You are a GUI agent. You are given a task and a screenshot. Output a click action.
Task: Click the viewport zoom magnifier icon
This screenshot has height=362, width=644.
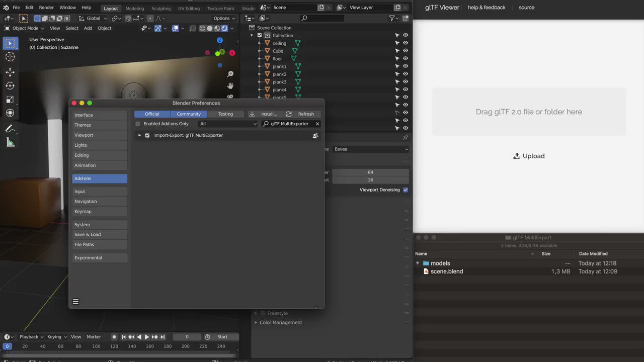(x=230, y=73)
